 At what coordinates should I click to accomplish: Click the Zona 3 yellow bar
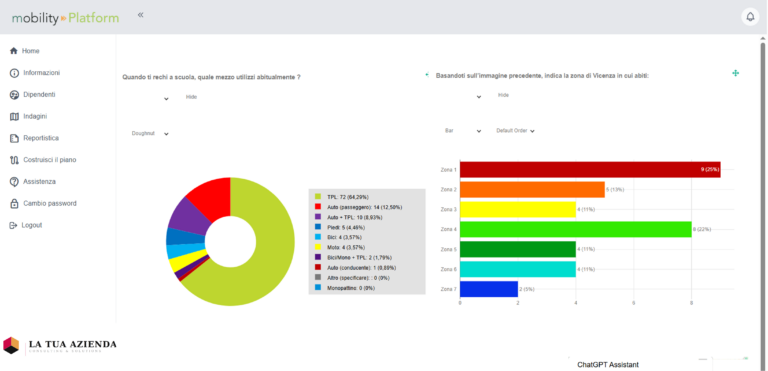[x=518, y=209]
